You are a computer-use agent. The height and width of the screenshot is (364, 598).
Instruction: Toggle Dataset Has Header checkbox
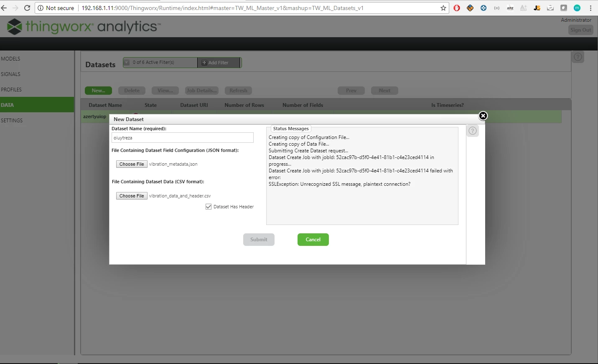[209, 207]
